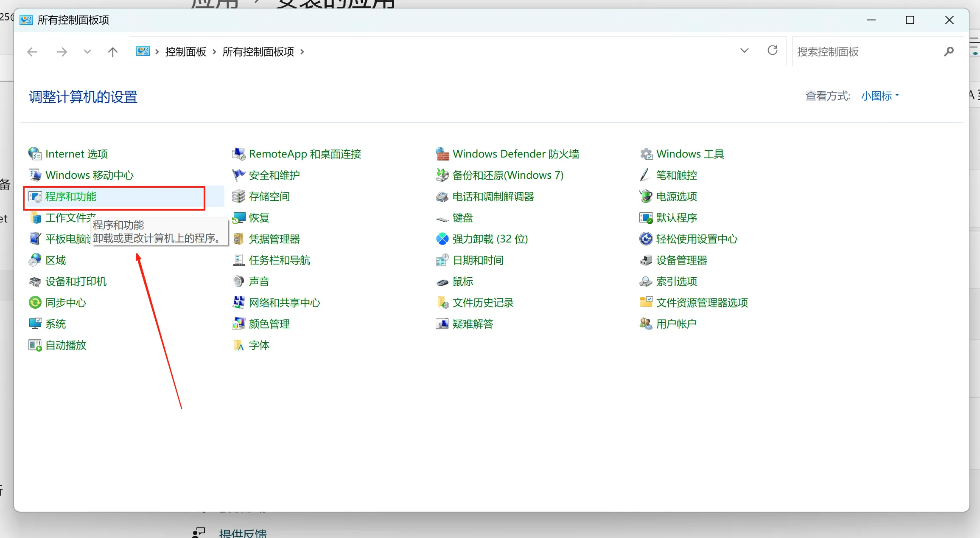
Task: Open the Internet Options link
Action: pyautogui.click(x=76, y=154)
